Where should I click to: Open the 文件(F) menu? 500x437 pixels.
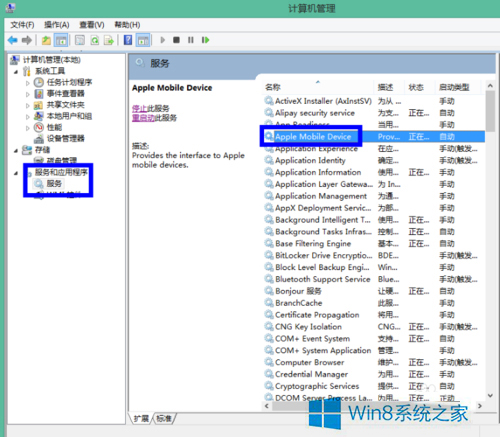(22, 25)
